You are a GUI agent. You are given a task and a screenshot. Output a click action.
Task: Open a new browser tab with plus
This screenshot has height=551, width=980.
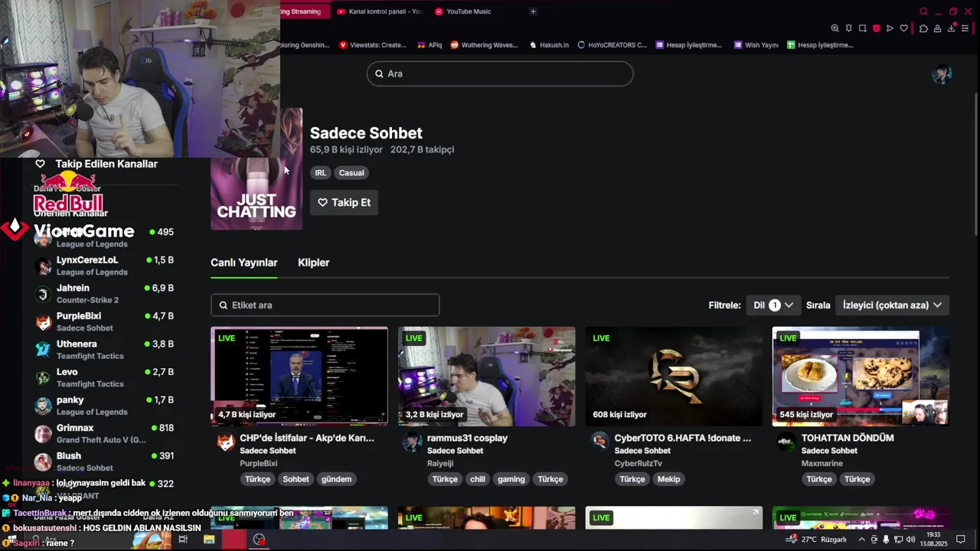(x=533, y=11)
